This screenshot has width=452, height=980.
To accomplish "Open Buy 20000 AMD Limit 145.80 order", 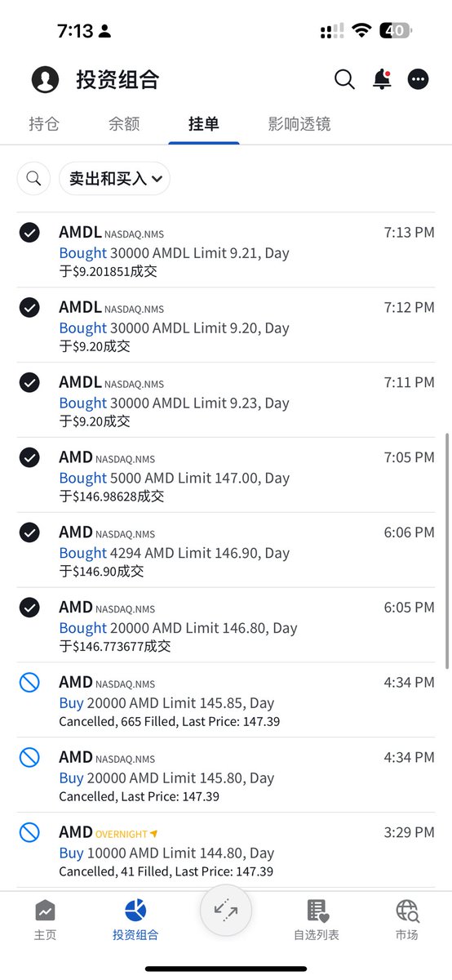I will click(226, 775).
